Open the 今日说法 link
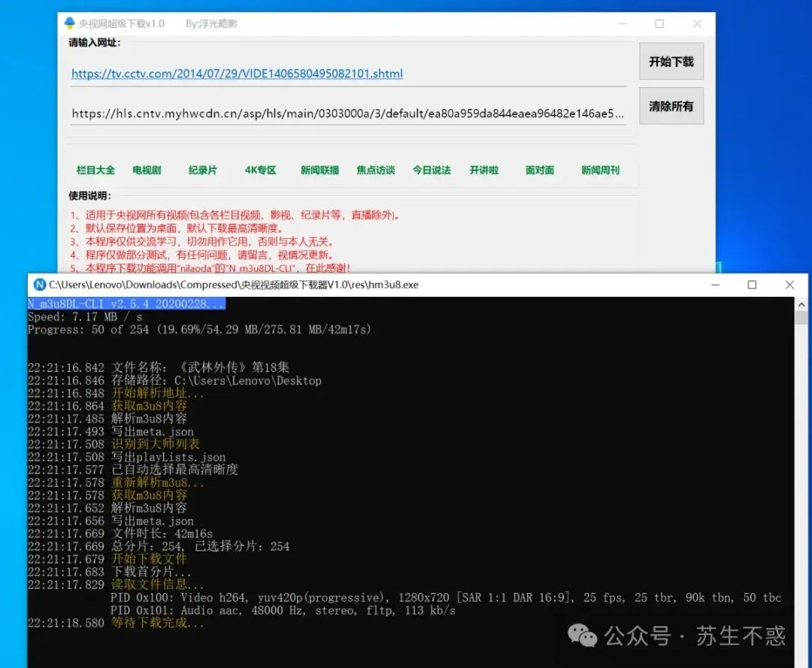Image resolution: width=812 pixels, height=668 pixels. pos(432,171)
